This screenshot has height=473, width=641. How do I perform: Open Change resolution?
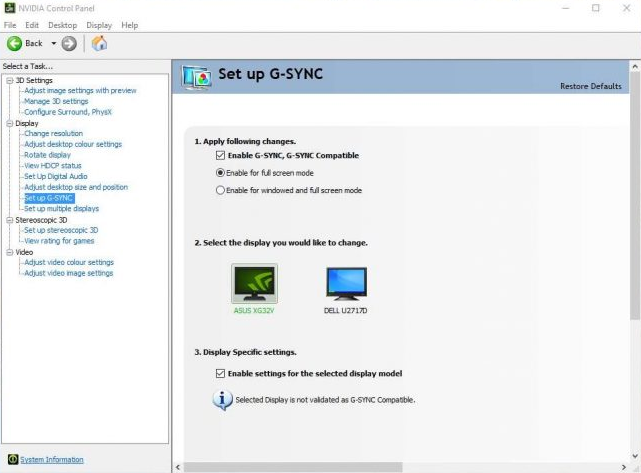[x=53, y=134]
